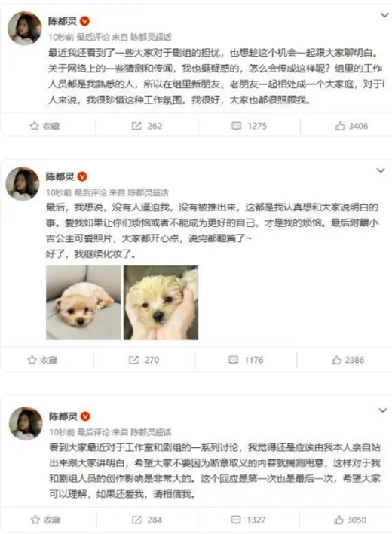Like the puppy photo post with 2386 likes

coord(348,360)
